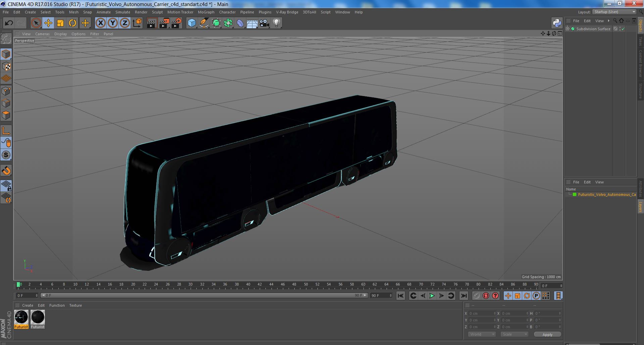Click the Undo arrow icon
Viewport: 644px width, 345px height.
(x=9, y=23)
